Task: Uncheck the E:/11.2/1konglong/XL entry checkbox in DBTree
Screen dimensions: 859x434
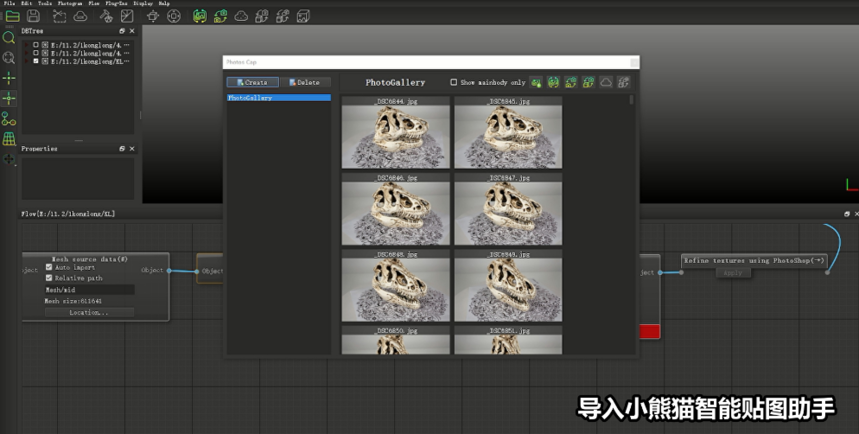Action: tap(36, 61)
